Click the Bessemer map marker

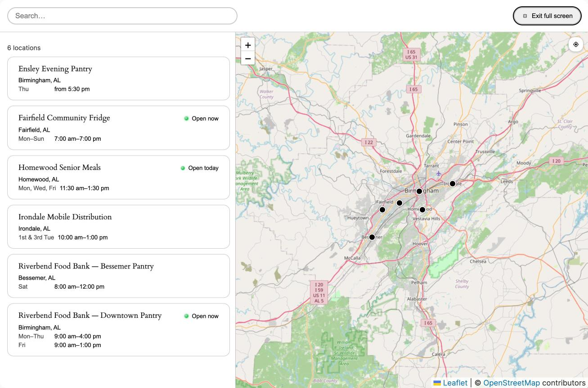(372, 237)
